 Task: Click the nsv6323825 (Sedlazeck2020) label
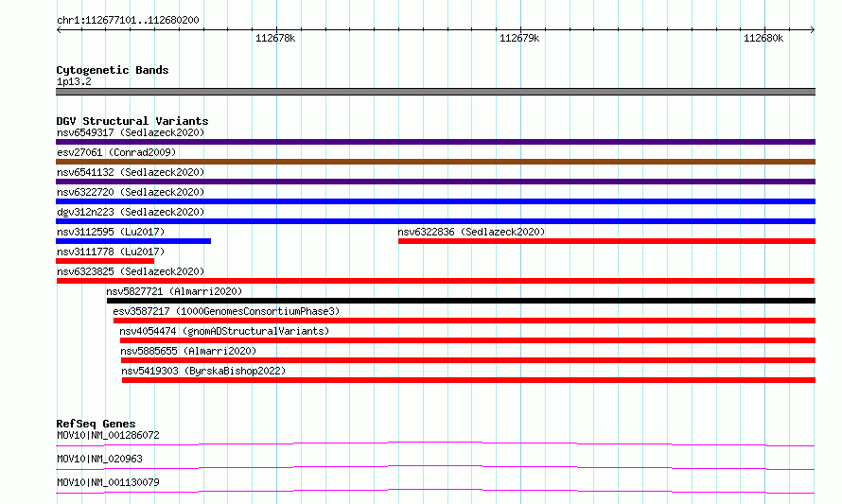tap(131, 271)
